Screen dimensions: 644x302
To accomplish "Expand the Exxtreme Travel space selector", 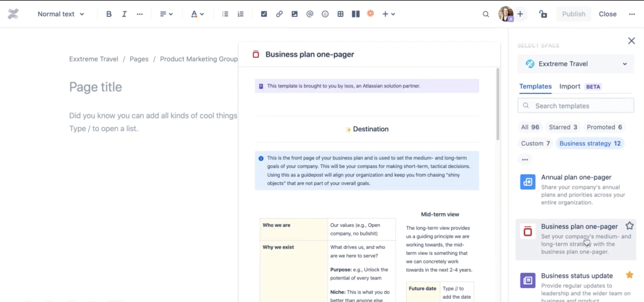I will [x=576, y=64].
